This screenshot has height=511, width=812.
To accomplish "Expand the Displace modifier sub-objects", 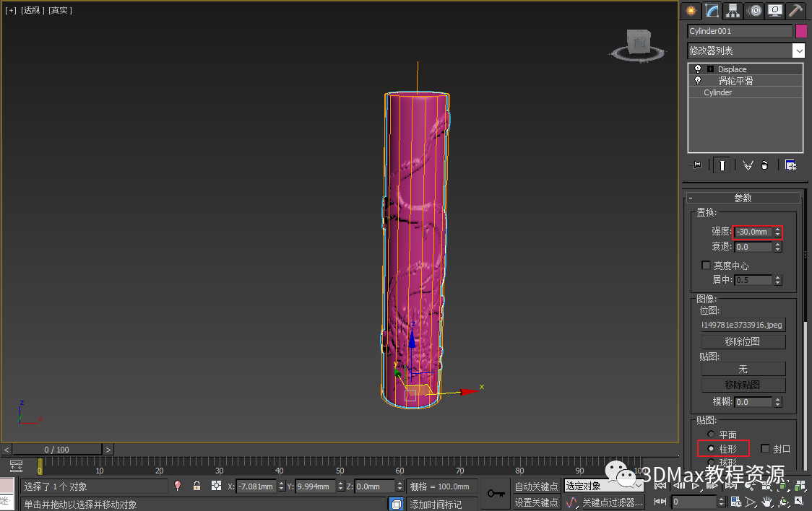I will tap(711, 69).
